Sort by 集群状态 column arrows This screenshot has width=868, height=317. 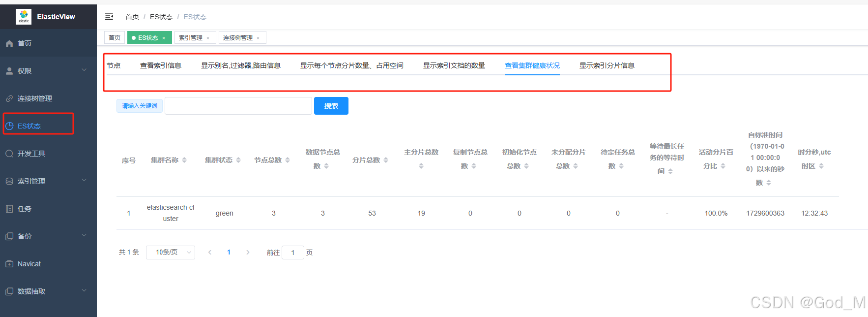[x=238, y=160]
